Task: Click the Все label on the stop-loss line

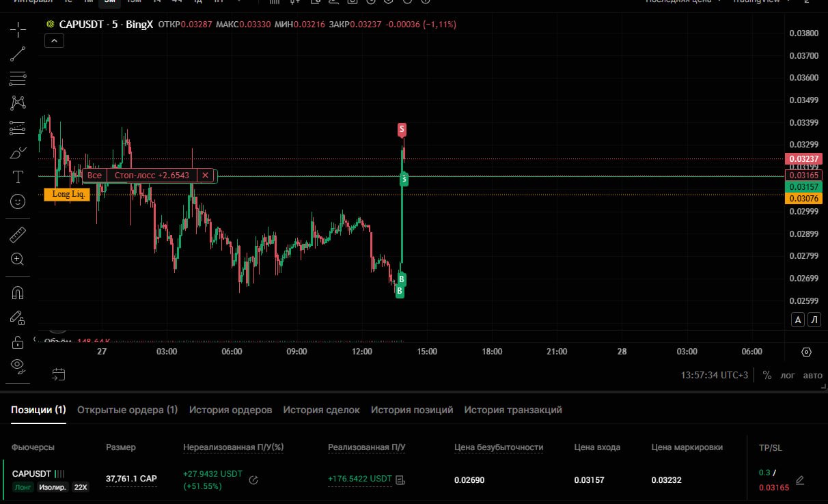Action: (x=94, y=176)
